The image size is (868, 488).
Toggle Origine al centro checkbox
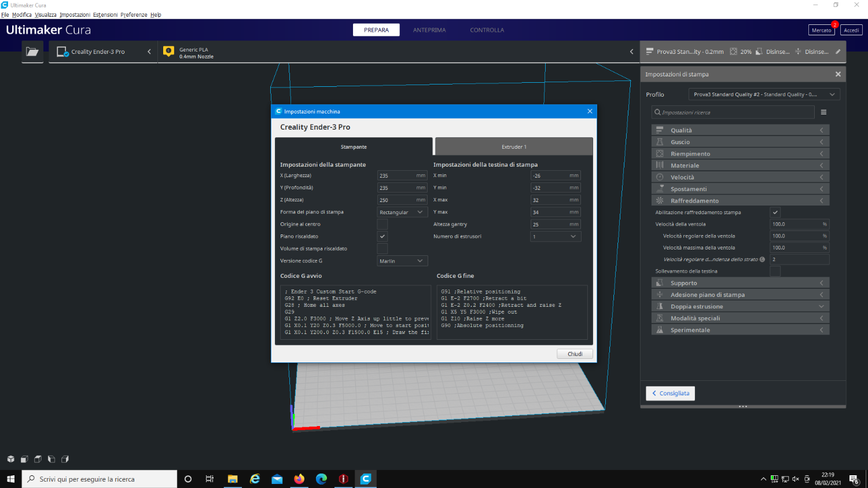point(382,224)
